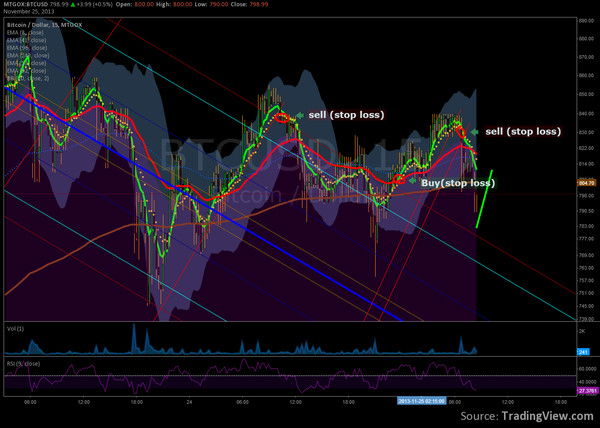
Task: Click the BB (20, close, 2) legend entry
Action: click(x=30, y=78)
